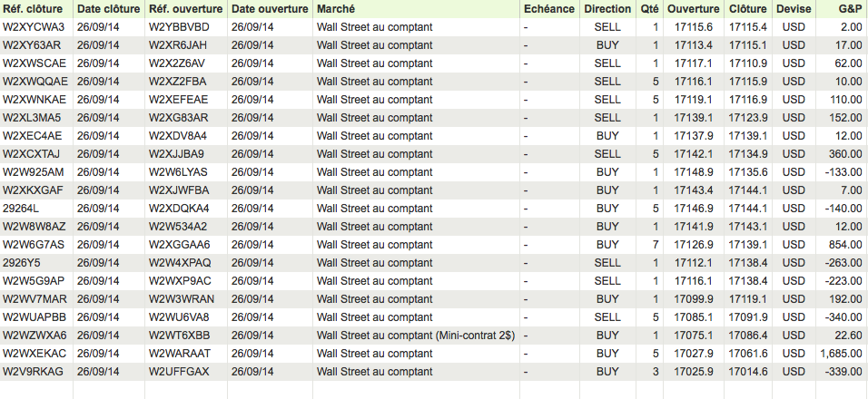The height and width of the screenshot is (399, 868).
Task: Click opening reference W2XGGAA6
Action: (179, 245)
